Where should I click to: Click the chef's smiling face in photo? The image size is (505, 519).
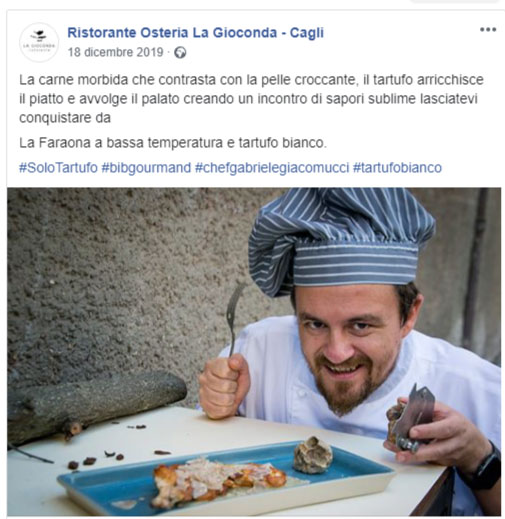pos(350,347)
